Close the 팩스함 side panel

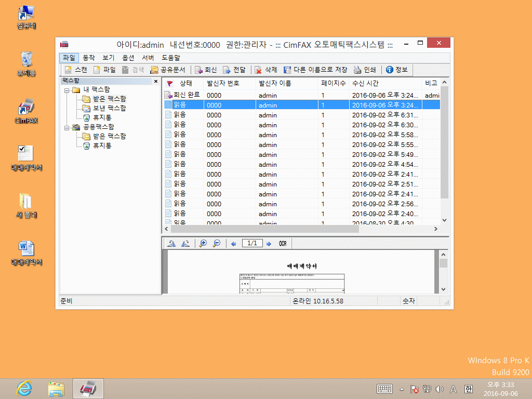coord(156,81)
